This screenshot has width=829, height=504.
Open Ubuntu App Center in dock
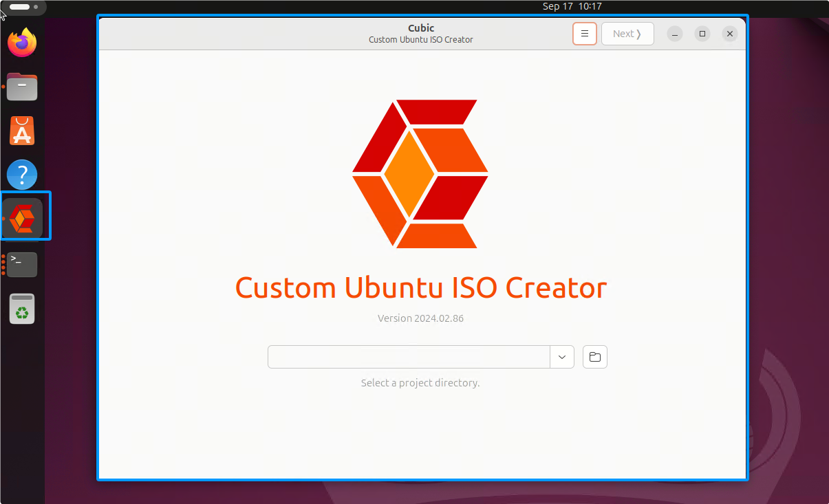(22, 131)
